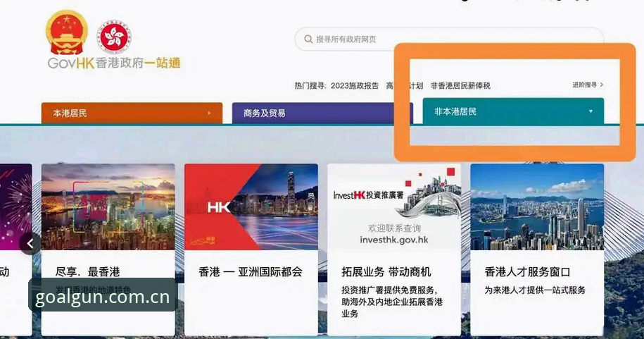Image resolution: width=644 pixels, height=339 pixels.
Task: Open the Brand HK banner thumbnail
Action: click(x=251, y=207)
